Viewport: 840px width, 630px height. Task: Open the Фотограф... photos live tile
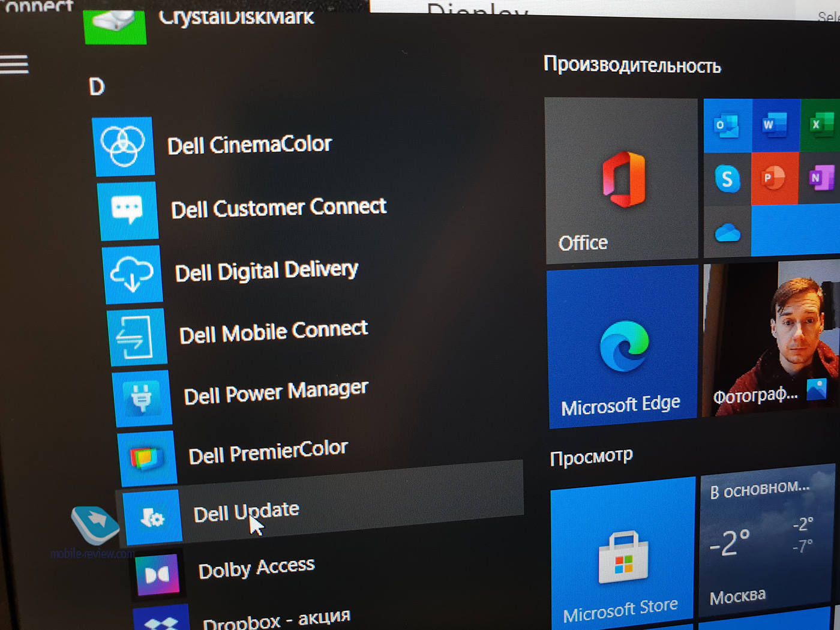coord(772,338)
